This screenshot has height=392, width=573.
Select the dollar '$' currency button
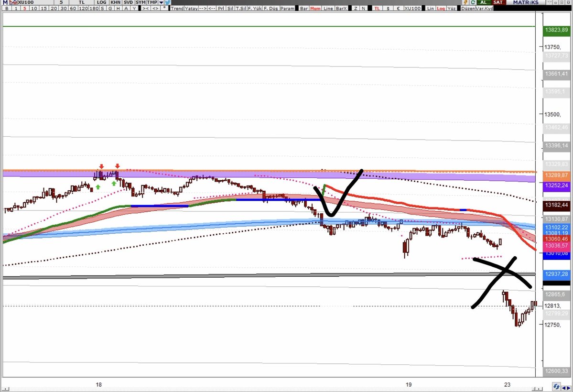click(388, 8)
